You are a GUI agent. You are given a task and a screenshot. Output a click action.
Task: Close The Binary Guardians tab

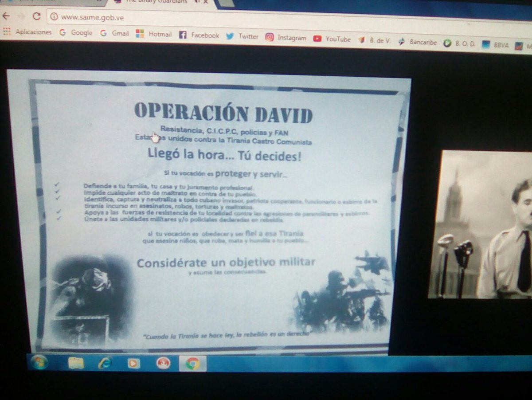[x=206, y=2]
